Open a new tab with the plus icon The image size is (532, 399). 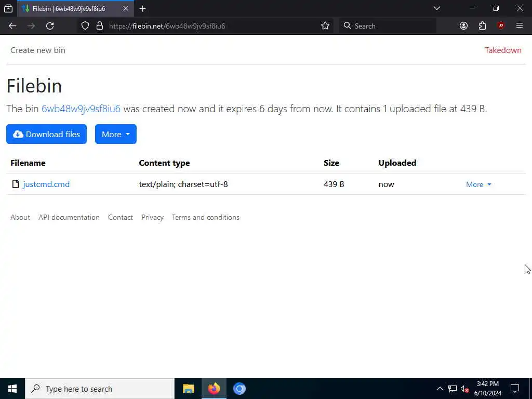pos(142,9)
